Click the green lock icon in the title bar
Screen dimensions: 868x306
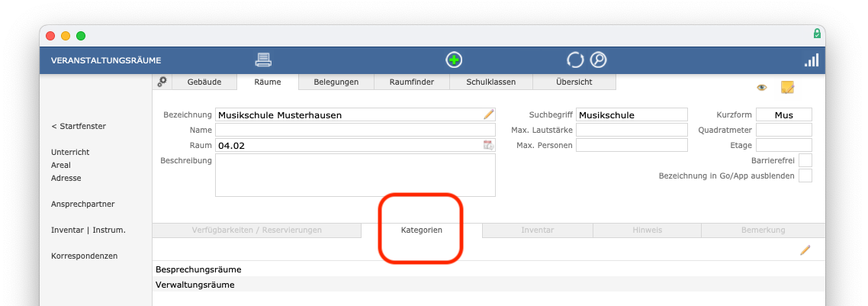817,34
